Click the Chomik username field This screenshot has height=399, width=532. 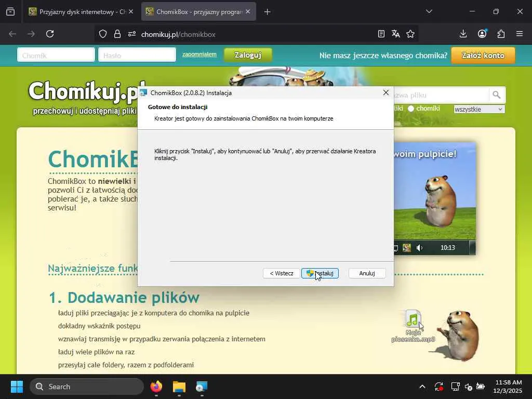tap(56, 55)
